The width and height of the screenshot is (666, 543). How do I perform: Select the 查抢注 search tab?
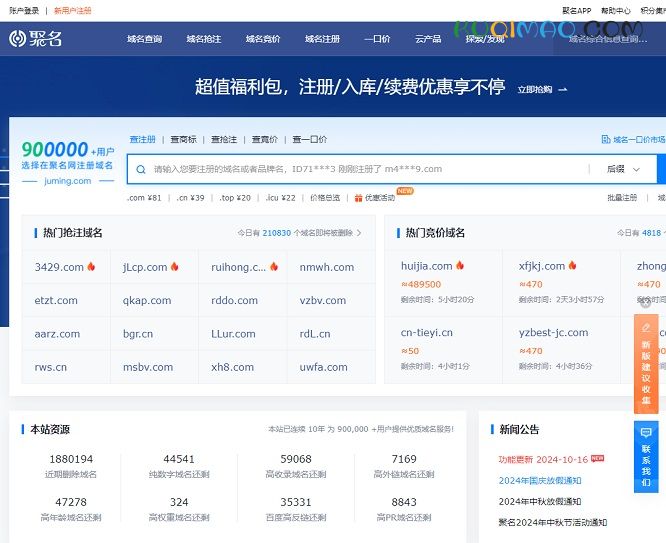tap(224, 139)
